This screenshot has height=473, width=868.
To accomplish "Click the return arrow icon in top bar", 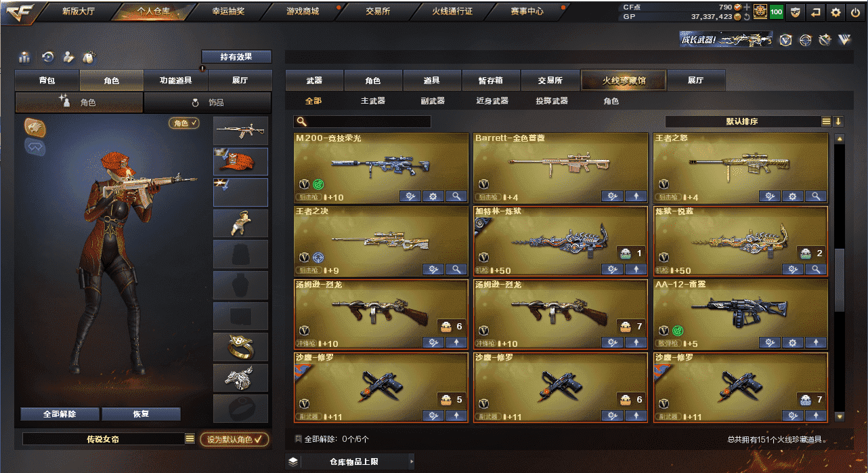I will (x=816, y=12).
